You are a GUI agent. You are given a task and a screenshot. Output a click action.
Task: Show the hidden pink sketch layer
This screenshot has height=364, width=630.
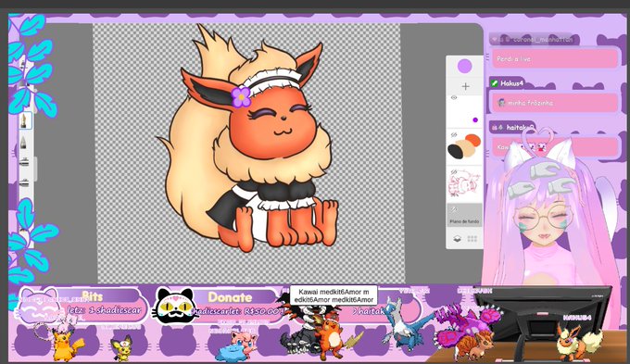point(454,171)
